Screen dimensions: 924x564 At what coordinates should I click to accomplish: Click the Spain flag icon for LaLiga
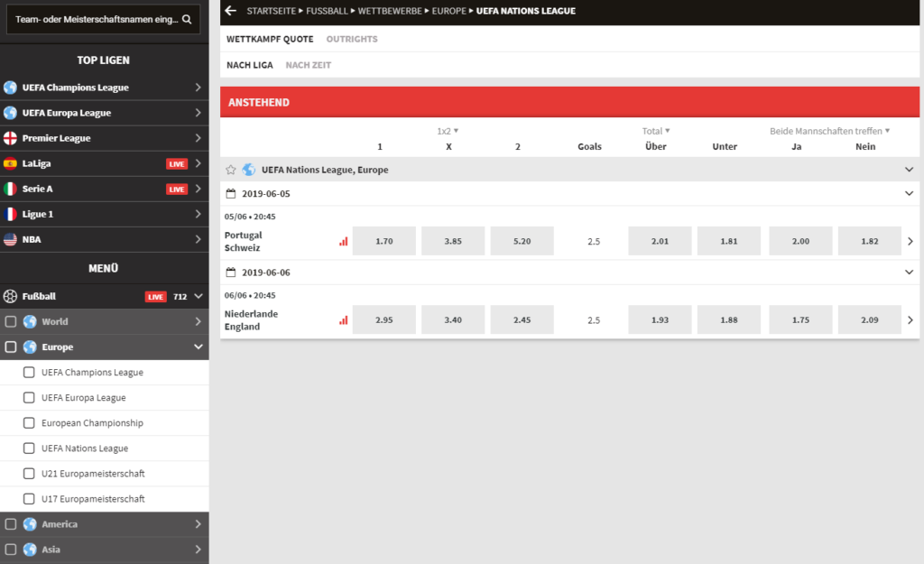(x=10, y=163)
